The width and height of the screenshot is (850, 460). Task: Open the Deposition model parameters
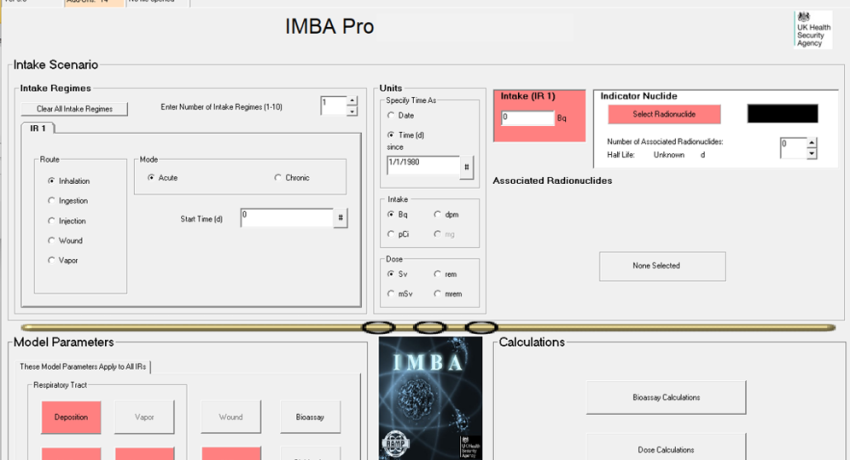(71, 417)
